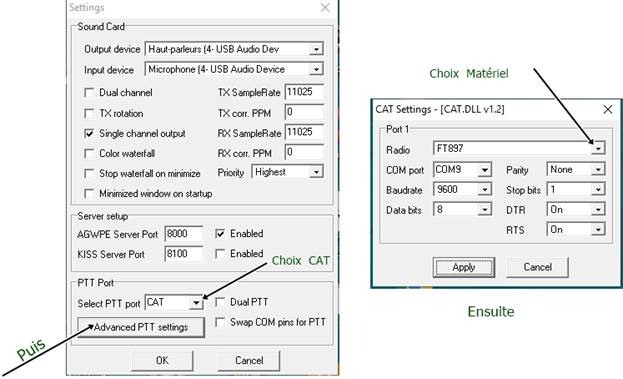This screenshot has width=623, height=379.
Task: Click the RX SampleRate field
Action: pyautogui.click(x=304, y=132)
